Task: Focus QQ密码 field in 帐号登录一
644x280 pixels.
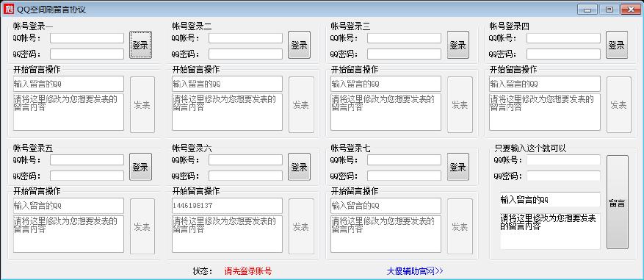Action: [87, 54]
